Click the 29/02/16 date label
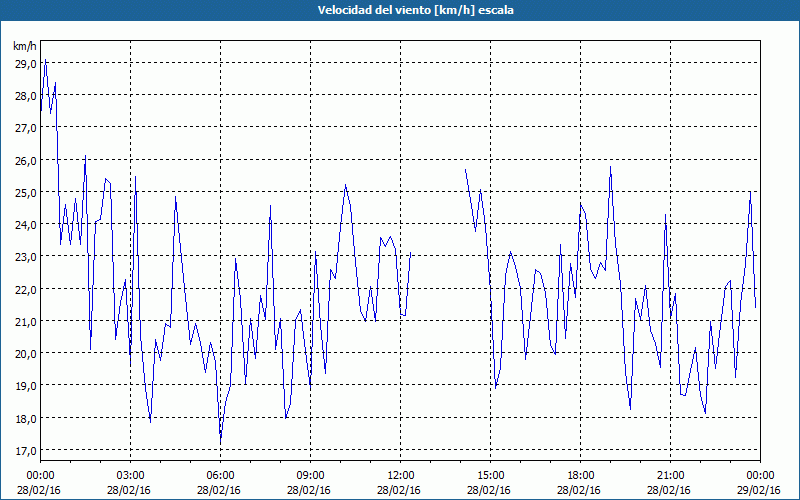 click(759, 490)
